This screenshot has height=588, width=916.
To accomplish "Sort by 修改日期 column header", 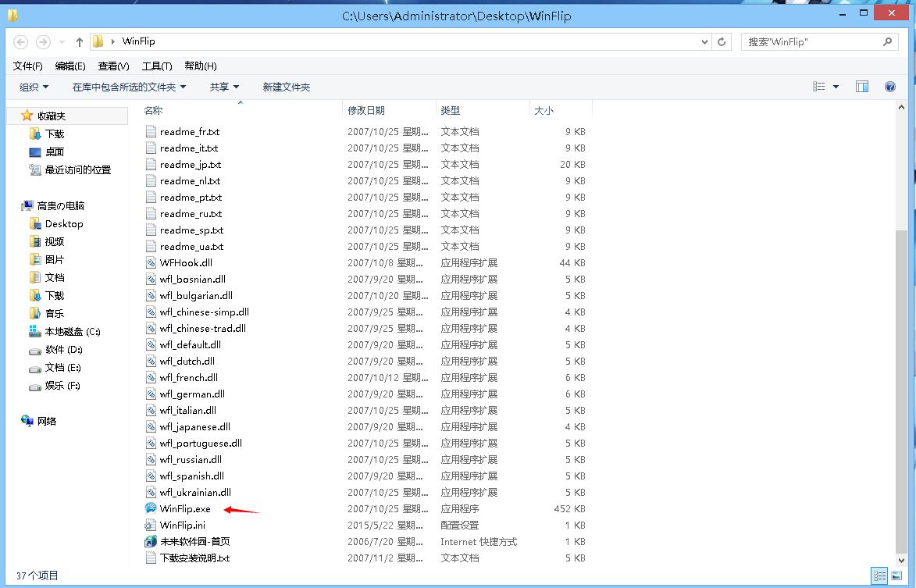I will coord(389,110).
